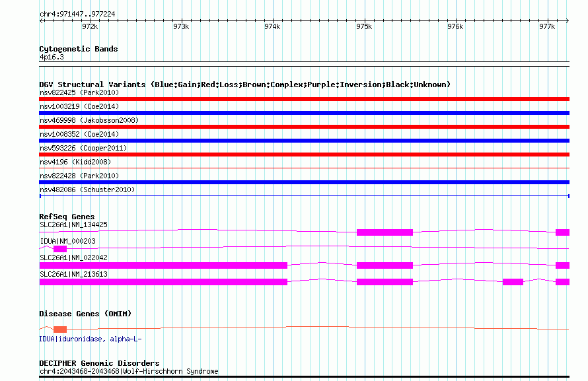Open the nsv1003219 (Coe2014) variant label
Screen dimensions: 588x381
point(79,106)
